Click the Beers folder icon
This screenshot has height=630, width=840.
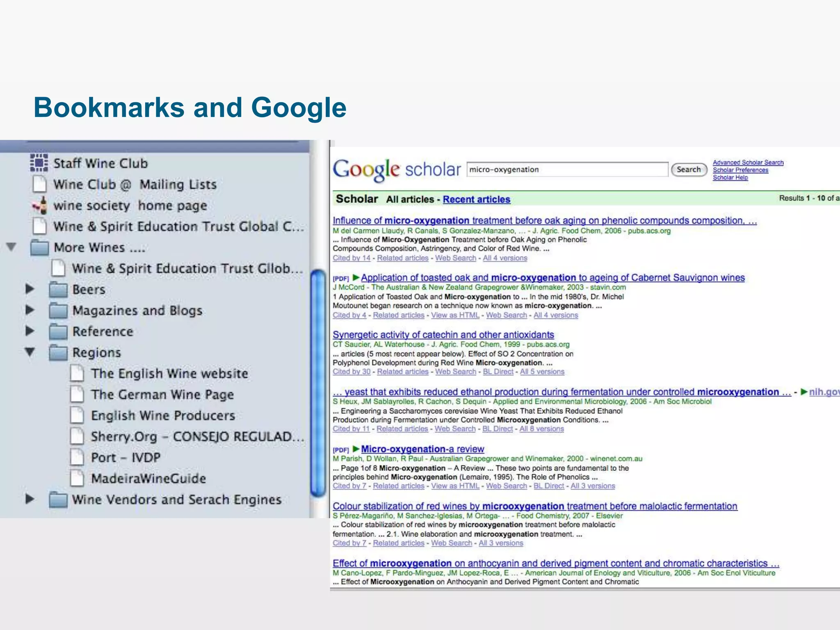tap(58, 290)
